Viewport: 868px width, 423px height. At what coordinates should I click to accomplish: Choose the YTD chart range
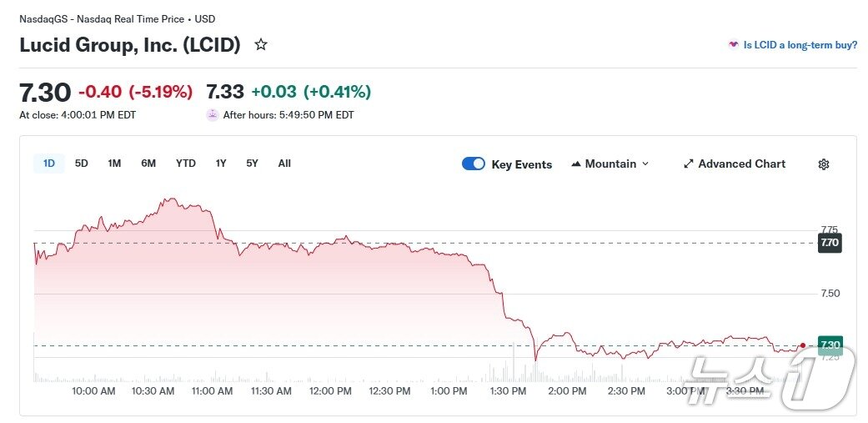tap(185, 164)
